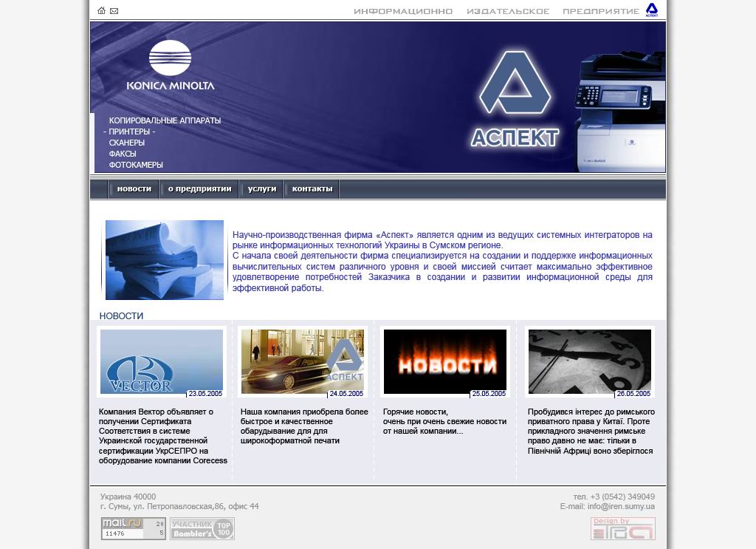The image size is (756, 549).
Task: Click the Vector news thumbnail
Action: tap(162, 361)
